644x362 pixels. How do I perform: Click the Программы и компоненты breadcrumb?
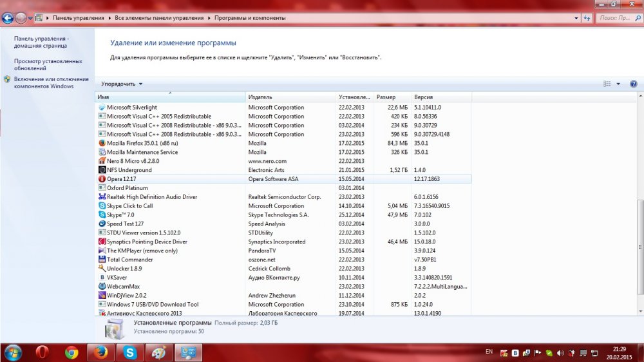(x=250, y=18)
